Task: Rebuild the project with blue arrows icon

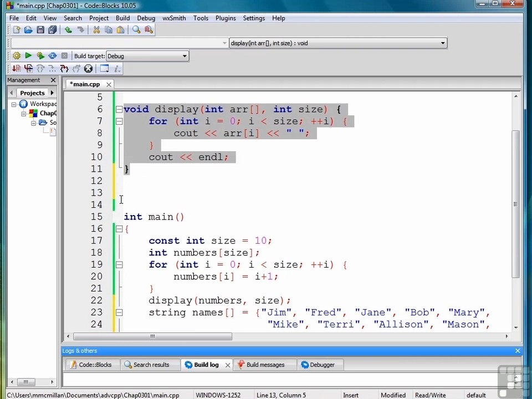Action: (52, 55)
